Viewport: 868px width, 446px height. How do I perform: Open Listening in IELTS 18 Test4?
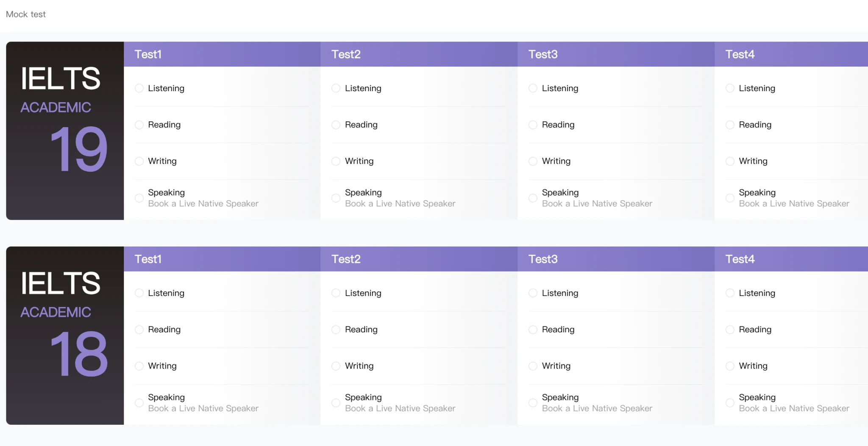coord(757,293)
